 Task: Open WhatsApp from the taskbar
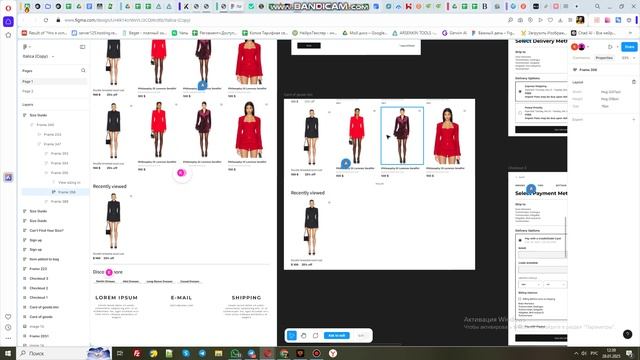coord(236,353)
